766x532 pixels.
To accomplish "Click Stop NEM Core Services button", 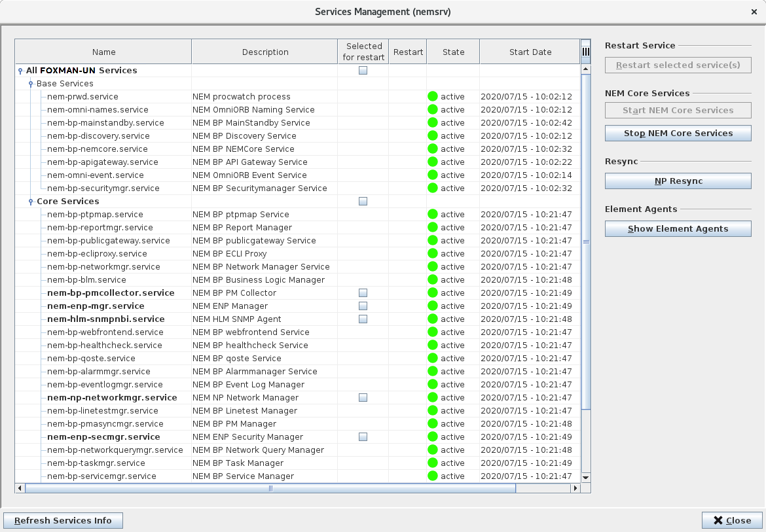I will [678, 133].
